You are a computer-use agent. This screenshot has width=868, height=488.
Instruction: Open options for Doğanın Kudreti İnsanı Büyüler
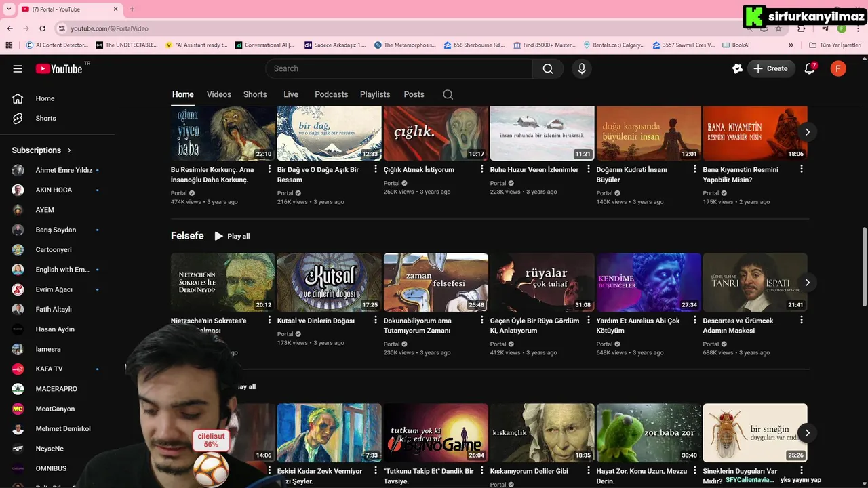coord(695,169)
